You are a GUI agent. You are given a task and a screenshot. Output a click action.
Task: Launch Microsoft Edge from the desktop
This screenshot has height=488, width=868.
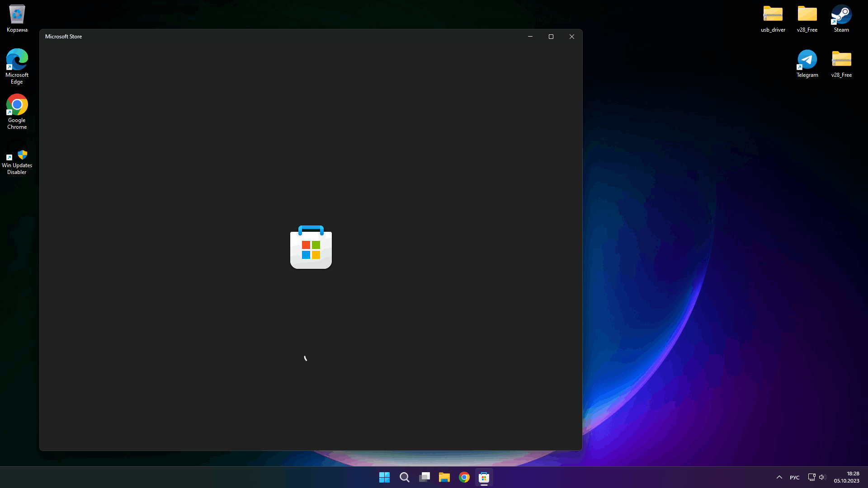pos(17,66)
